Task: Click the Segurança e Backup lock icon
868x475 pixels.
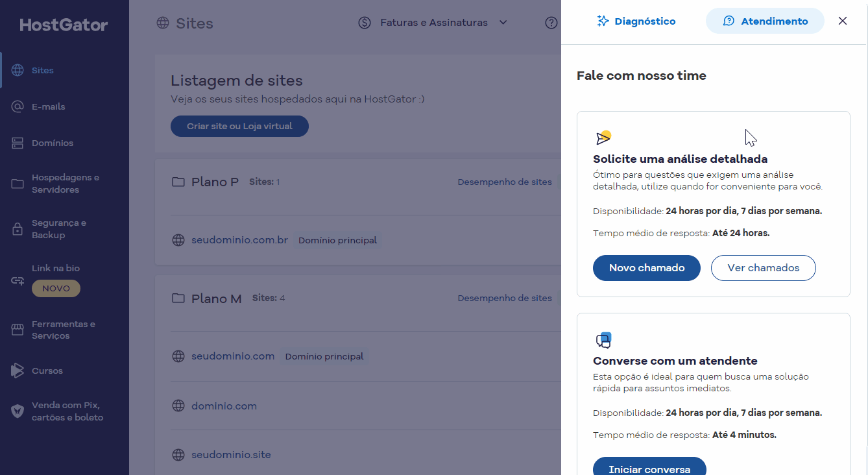Action: coord(18,229)
